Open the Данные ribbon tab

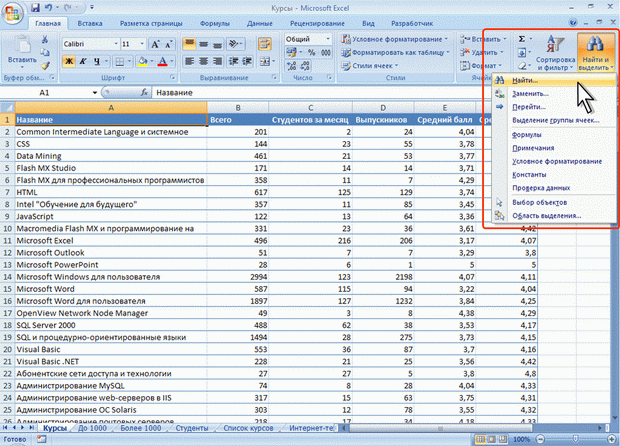pos(259,23)
